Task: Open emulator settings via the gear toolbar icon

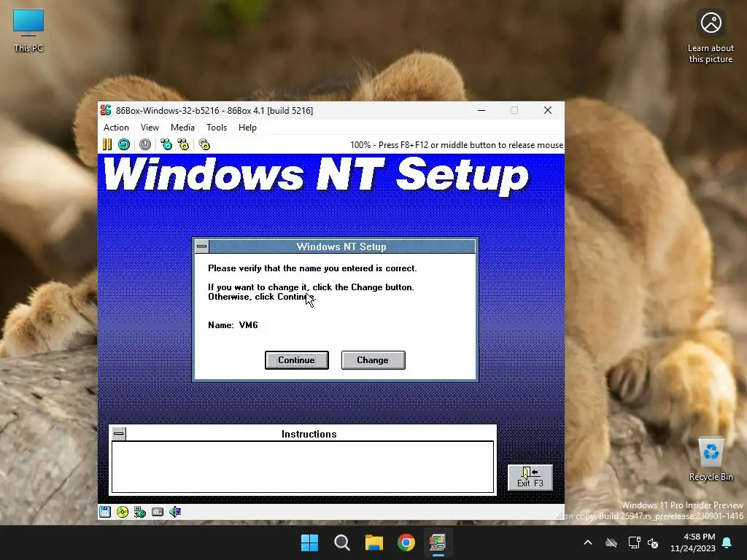Action: pos(204,144)
